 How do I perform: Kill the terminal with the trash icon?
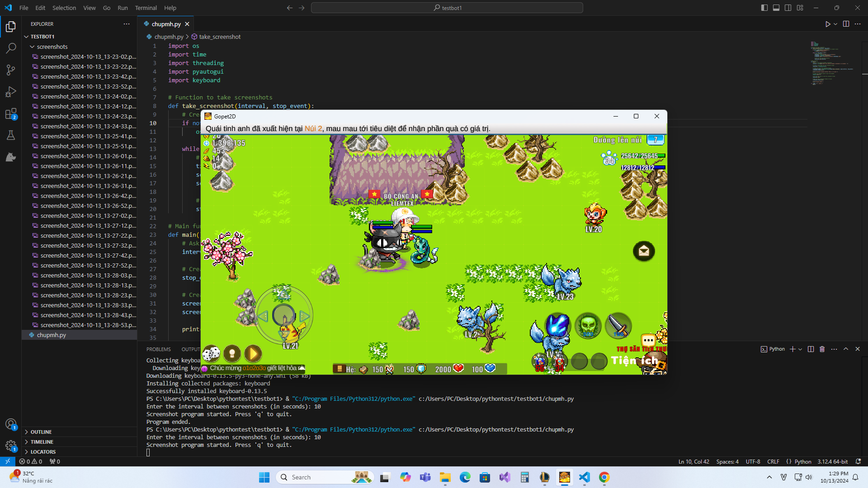pyautogui.click(x=822, y=349)
